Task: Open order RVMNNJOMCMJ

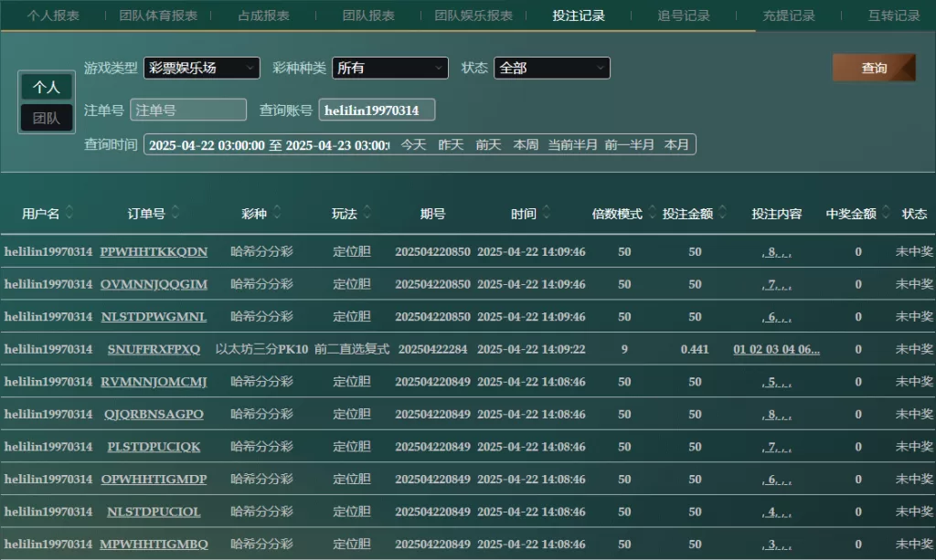Action: pos(154,382)
